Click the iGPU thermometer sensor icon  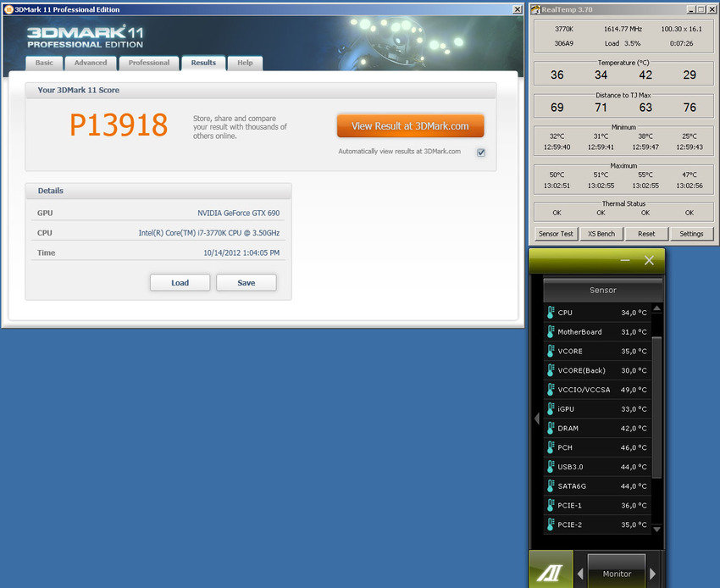point(551,409)
